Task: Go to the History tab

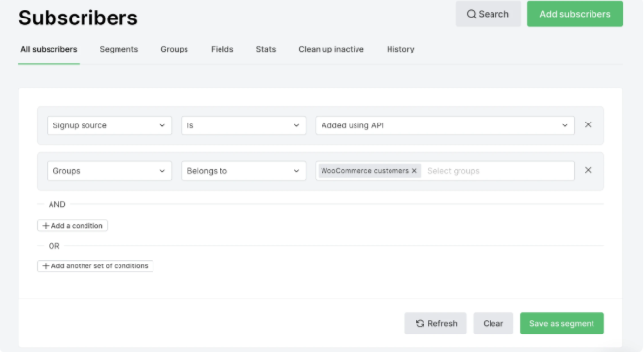Action: [x=400, y=49]
